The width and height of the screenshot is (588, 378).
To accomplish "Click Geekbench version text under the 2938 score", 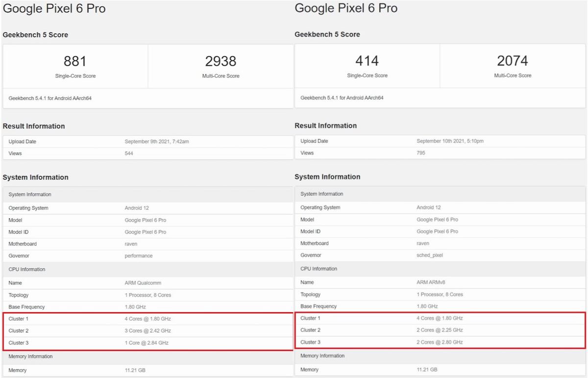I will coord(50,99).
